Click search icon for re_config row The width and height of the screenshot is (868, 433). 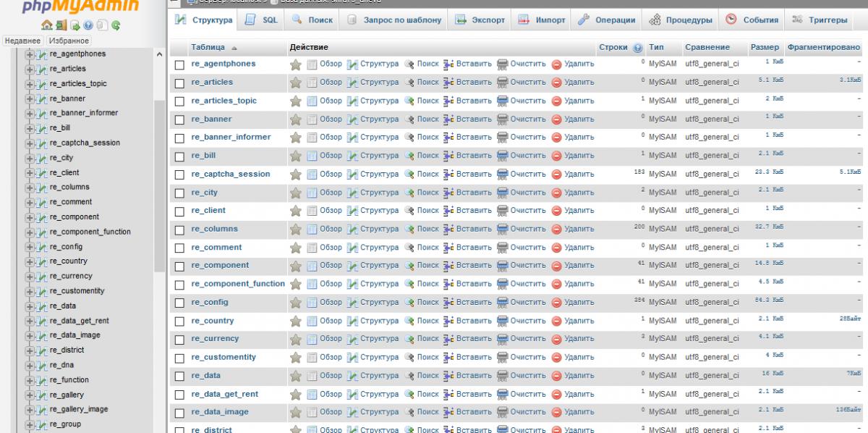409,303
